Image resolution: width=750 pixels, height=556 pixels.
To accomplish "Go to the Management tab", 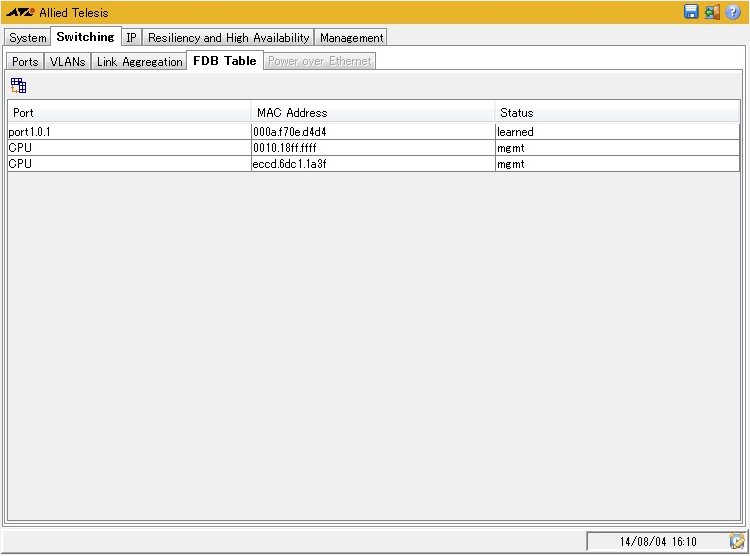I will [351, 38].
